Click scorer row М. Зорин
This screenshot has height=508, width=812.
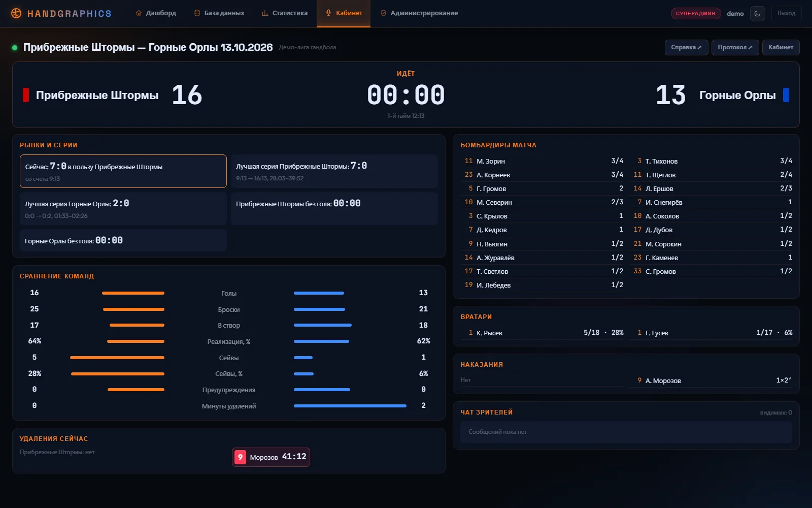coord(542,161)
